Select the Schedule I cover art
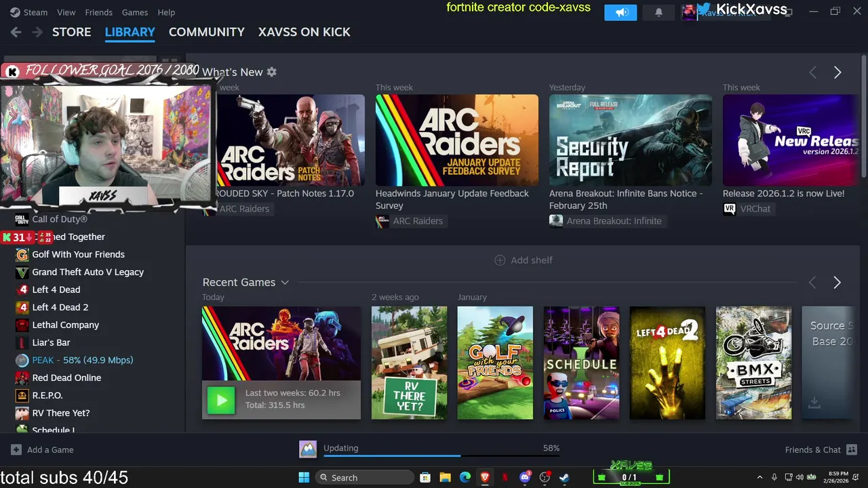The height and width of the screenshot is (488, 868). pos(581,363)
